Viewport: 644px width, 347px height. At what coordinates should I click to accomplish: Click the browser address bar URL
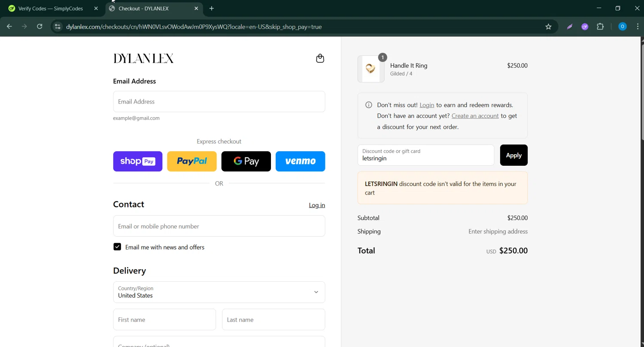pos(194,27)
